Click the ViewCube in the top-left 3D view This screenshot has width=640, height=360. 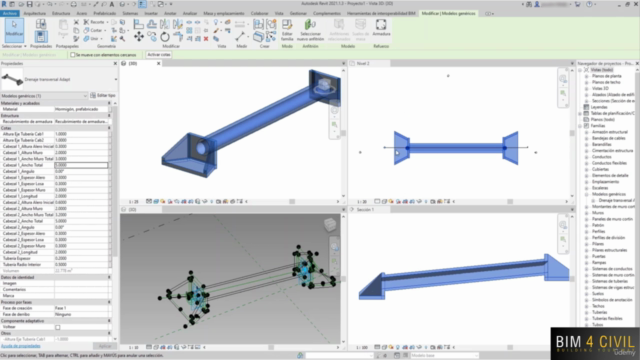(x=324, y=85)
